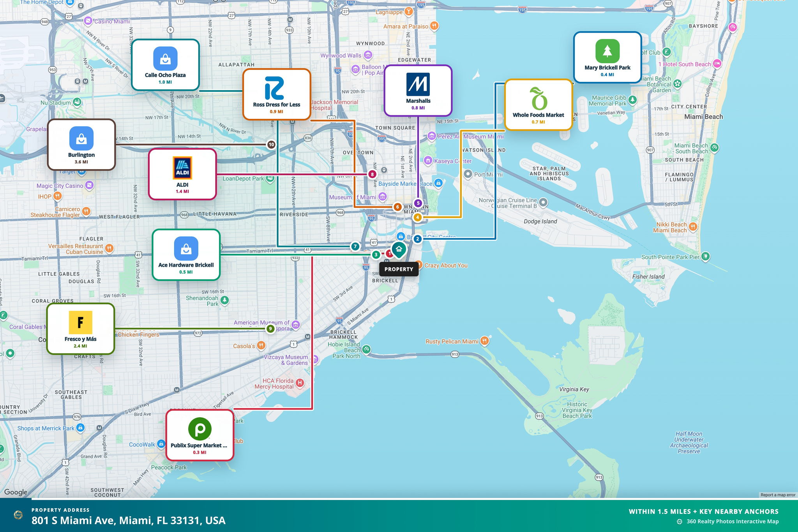The image size is (798, 532).
Task: Open the Mary Brickell Park card
Action: click(607, 57)
